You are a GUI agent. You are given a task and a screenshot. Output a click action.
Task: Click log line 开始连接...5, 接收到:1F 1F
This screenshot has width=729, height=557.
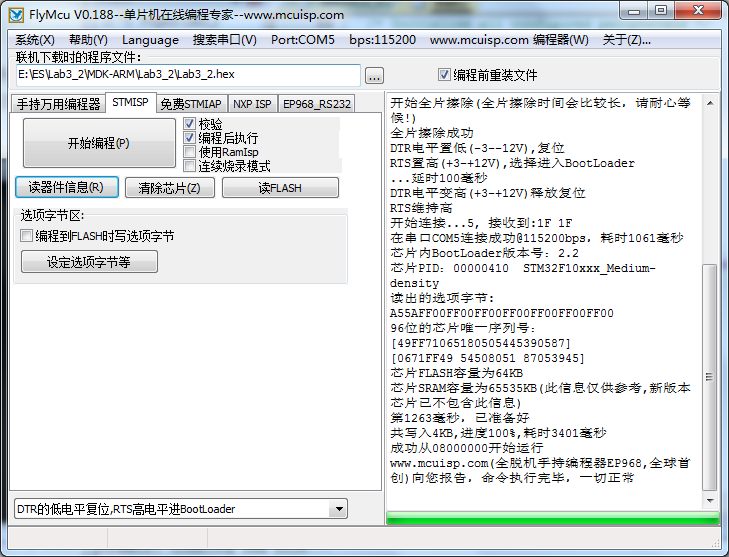click(481, 223)
